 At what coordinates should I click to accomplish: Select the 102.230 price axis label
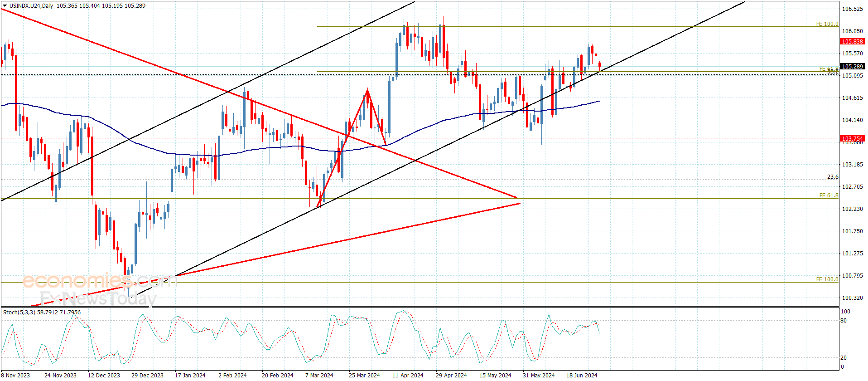pyautogui.click(x=852, y=209)
